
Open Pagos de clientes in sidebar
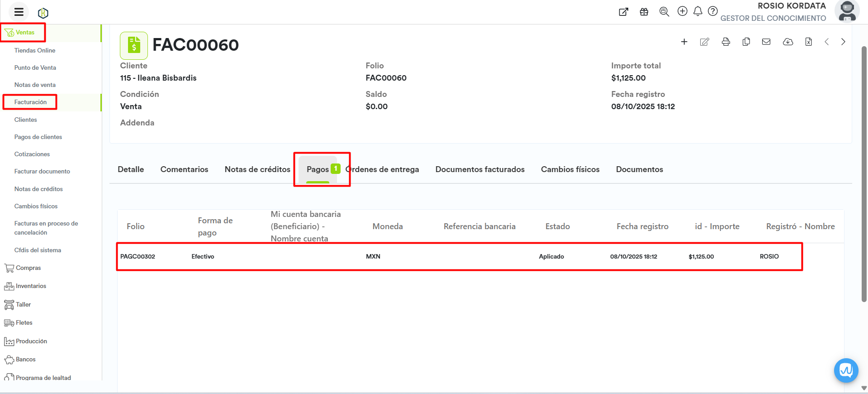[x=38, y=137]
